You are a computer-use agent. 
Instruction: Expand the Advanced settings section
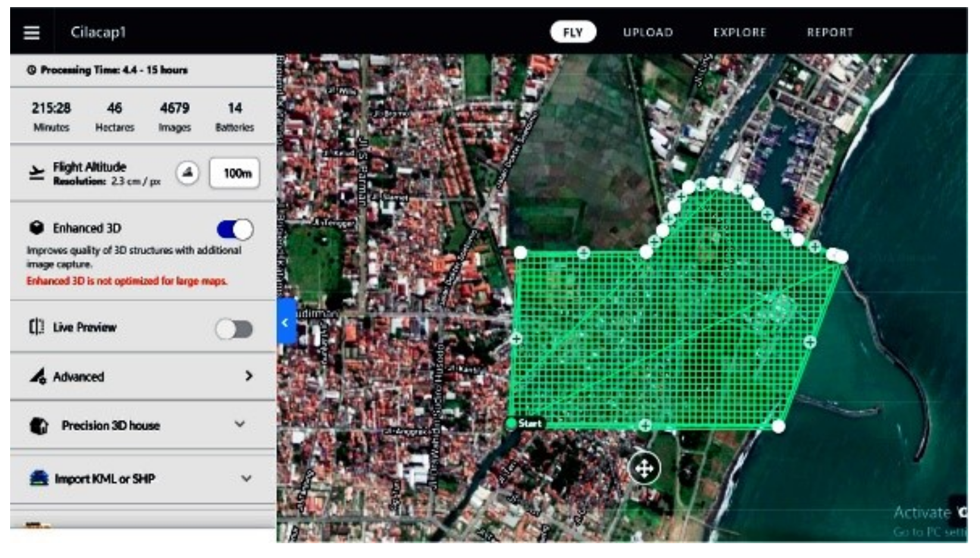coord(248,376)
